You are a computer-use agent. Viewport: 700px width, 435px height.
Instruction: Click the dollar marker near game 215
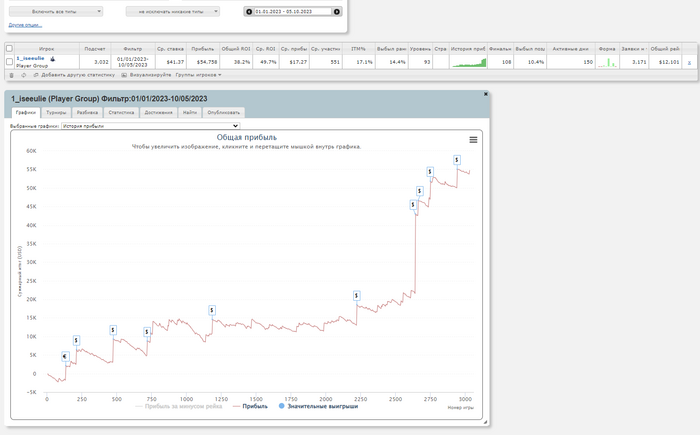[x=76, y=340]
